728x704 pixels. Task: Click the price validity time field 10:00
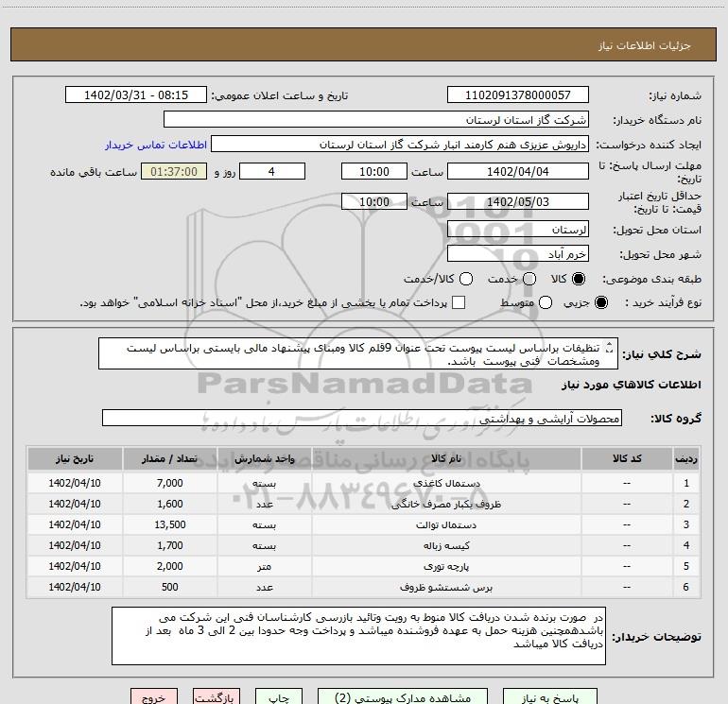pyautogui.click(x=374, y=201)
